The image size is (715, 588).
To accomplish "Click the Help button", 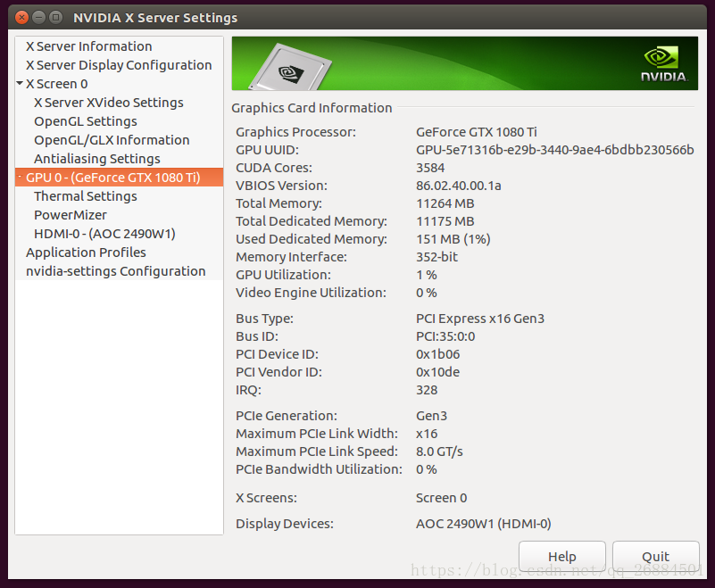I will pos(561,556).
